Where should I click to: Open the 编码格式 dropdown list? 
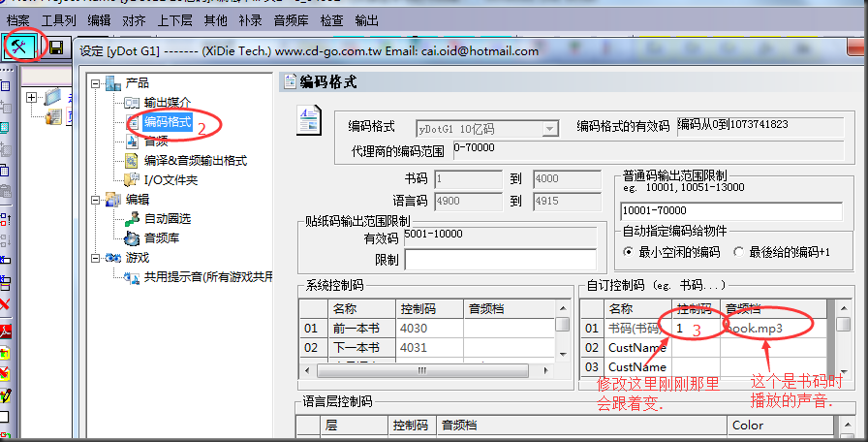click(x=549, y=128)
